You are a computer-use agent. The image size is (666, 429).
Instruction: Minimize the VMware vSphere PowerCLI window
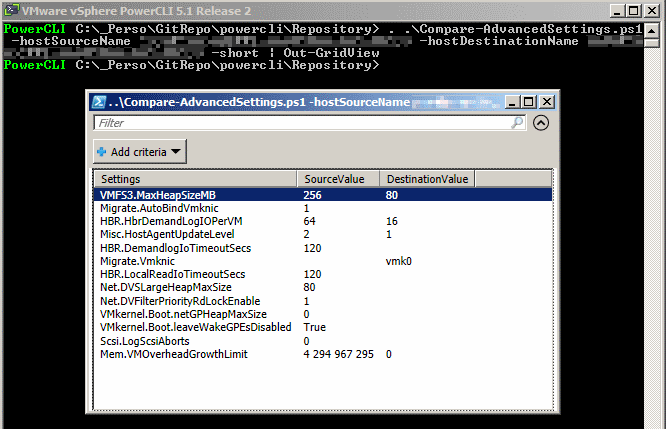617,11
